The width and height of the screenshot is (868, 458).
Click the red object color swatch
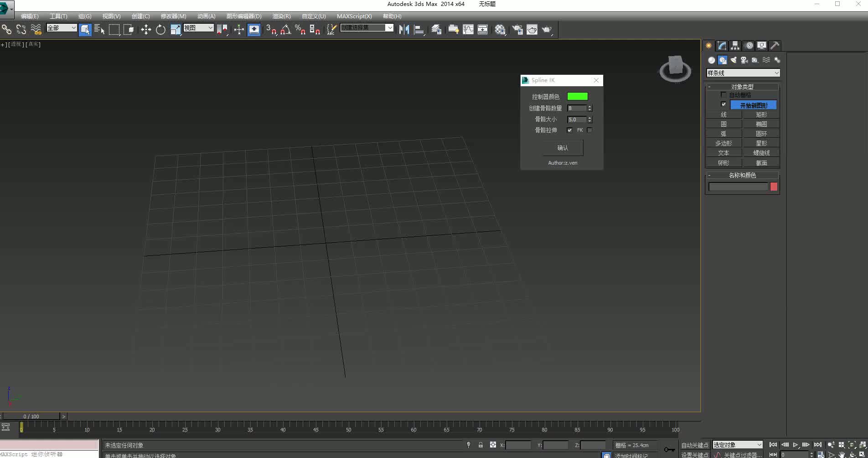774,187
